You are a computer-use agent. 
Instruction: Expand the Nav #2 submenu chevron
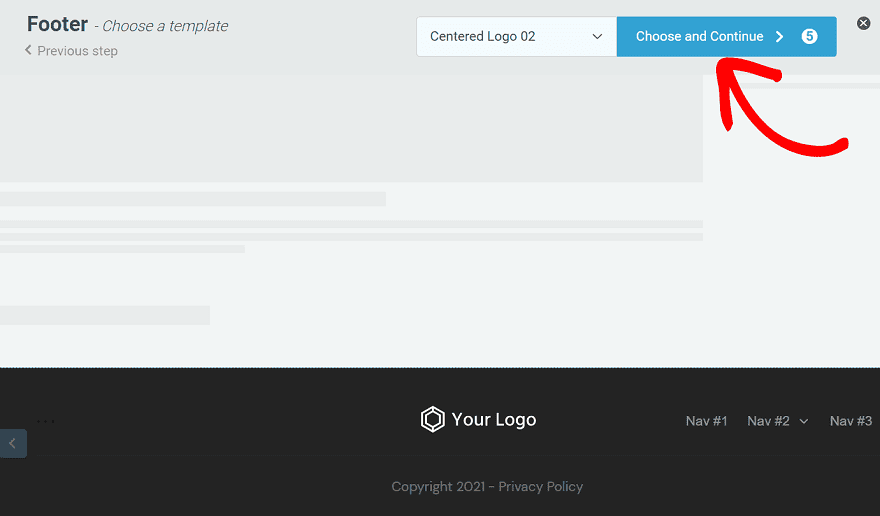(x=804, y=422)
